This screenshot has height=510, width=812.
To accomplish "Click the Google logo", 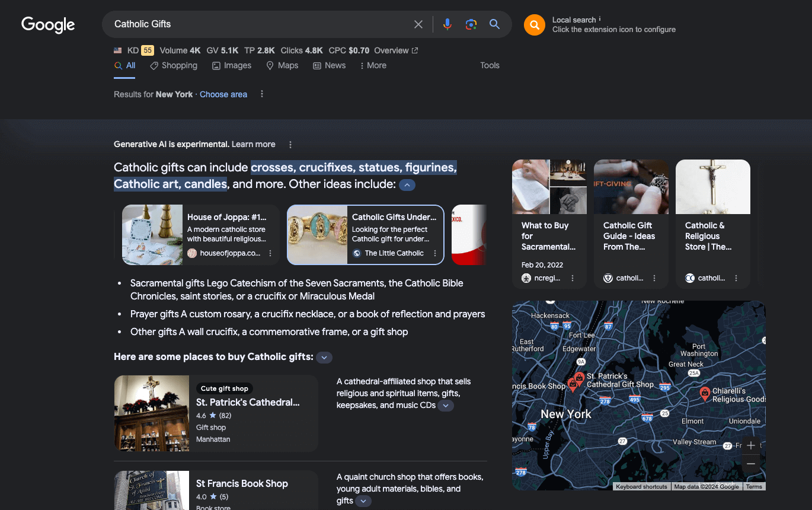I will 48,24.
